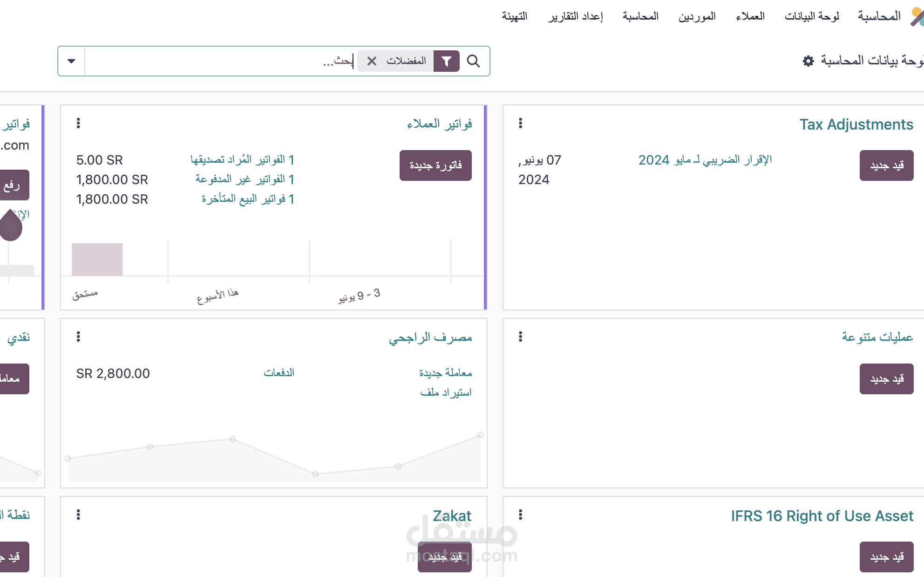Remove the المفضلات filter tag
The image size is (924, 577).
tap(372, 61)
